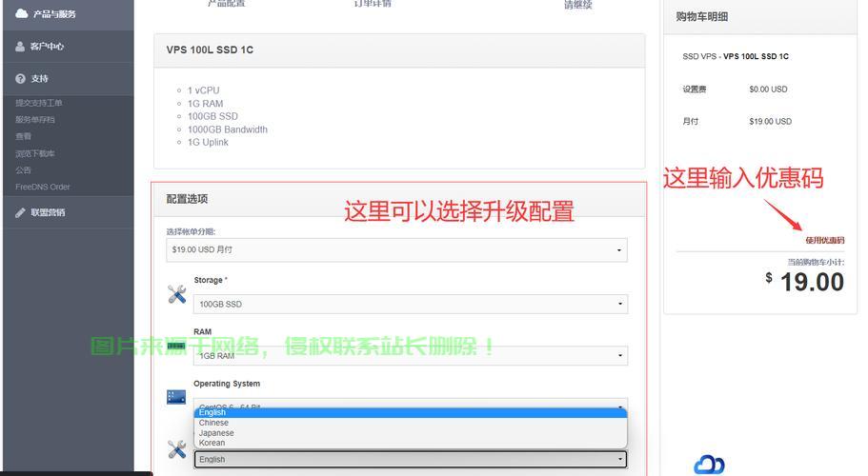Click the server icon next to Operating System
Image resolution: width=868 pixels, height=476 pixels.
click(x=176, y=397)
